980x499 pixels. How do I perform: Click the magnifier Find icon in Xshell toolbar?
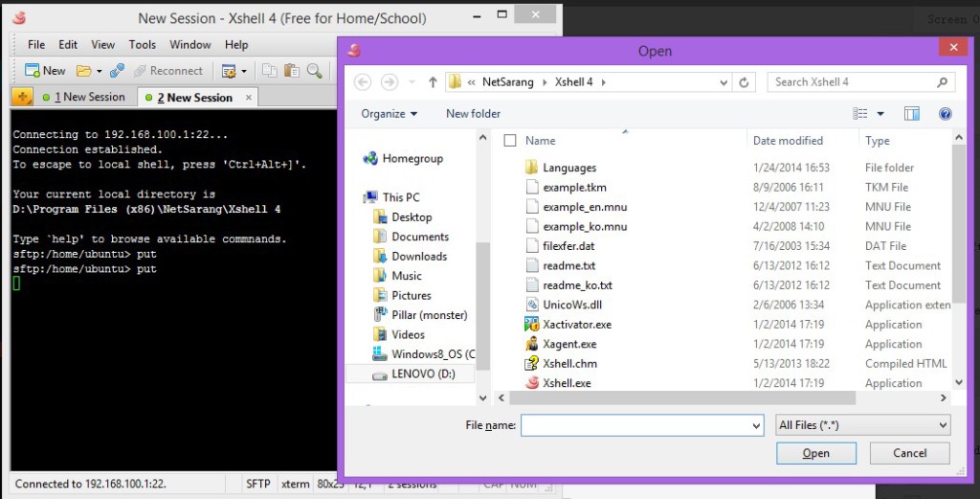[314, 71]
